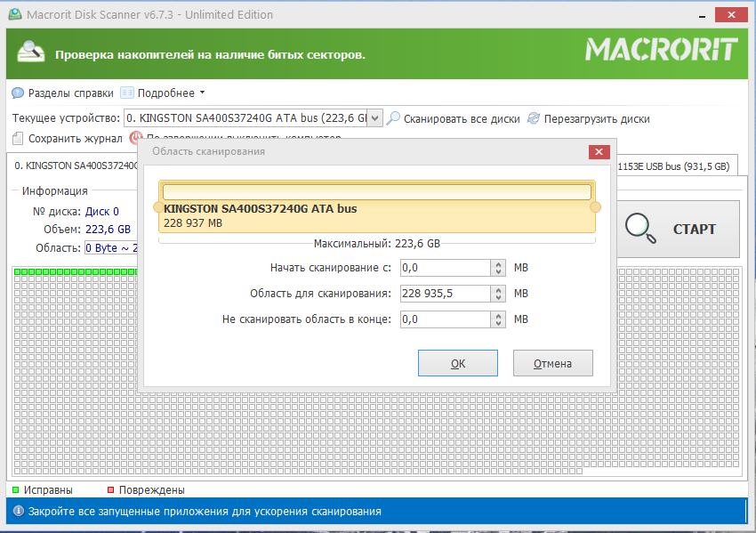
Task: Grab the left range handle circle
Action: tap(158, 207)
